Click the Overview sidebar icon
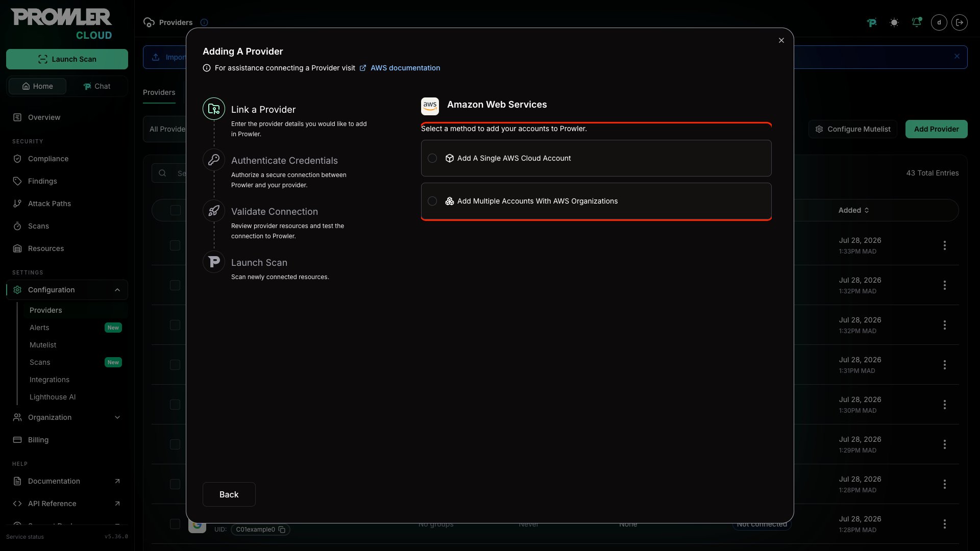The height and width of the screenshot is (551, 980). pos(17,117)
